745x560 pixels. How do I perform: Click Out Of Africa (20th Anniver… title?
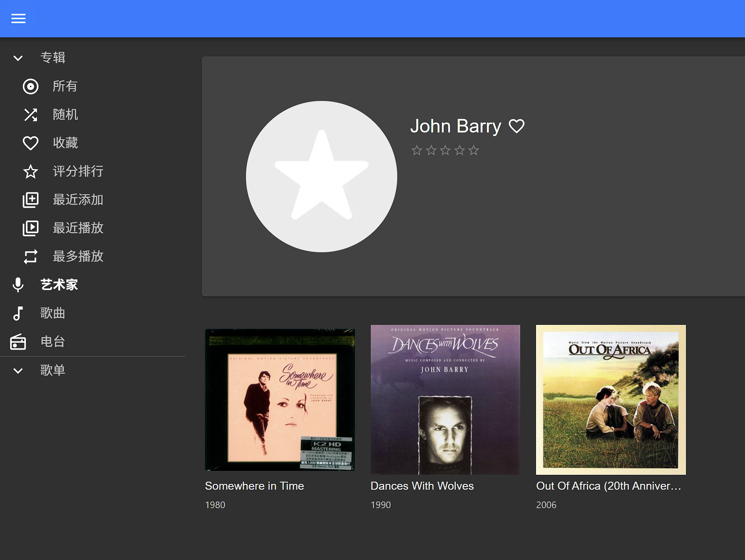tap(609, 486)
